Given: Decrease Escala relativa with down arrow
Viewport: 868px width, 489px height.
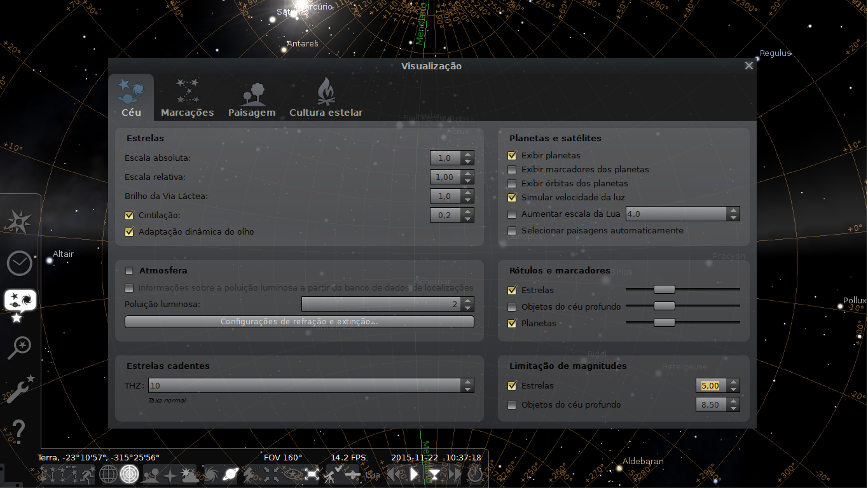Looking at the screenshot, I should (x=468, y=181).
